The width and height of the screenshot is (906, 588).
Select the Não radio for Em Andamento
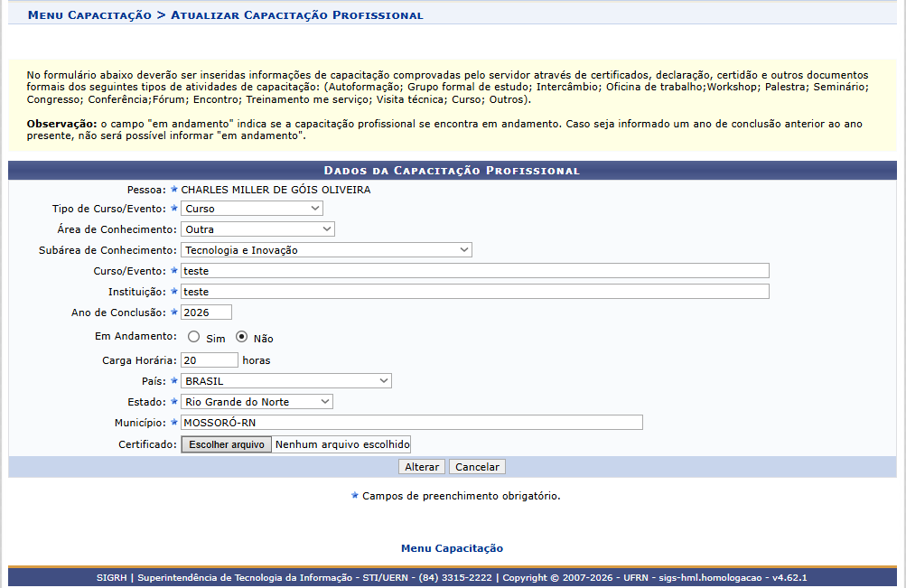[241, 337]
